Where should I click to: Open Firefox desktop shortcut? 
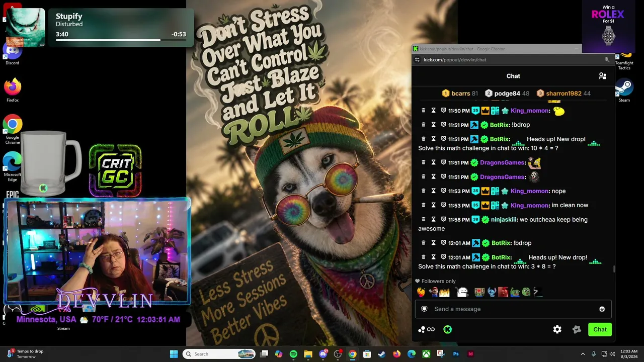(13, 90)
